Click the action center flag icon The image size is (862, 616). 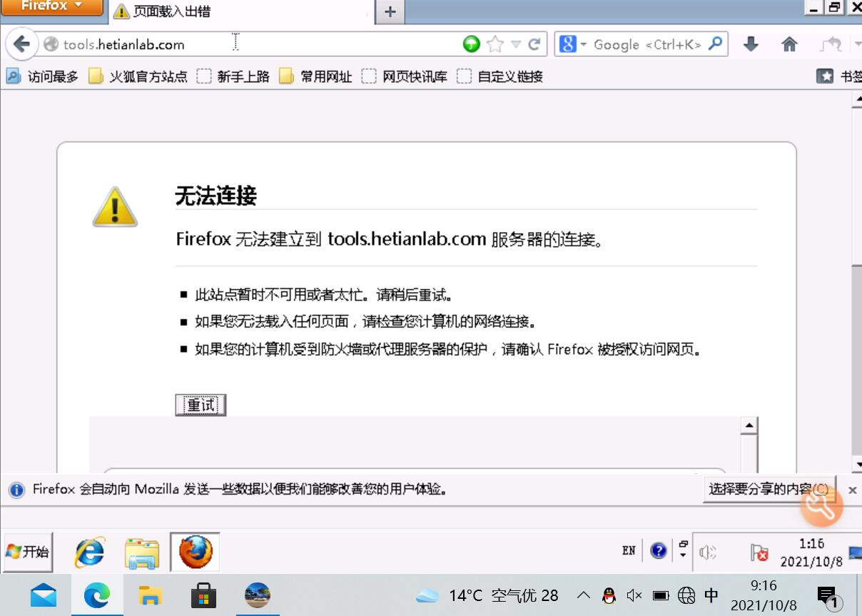tap(759, 552)
